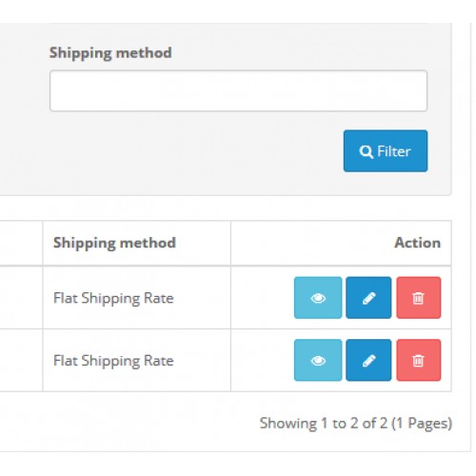Click second row's cell left of Flat Shipping Rate
This screenshot has width=476, height=476.
click(21, 360)
